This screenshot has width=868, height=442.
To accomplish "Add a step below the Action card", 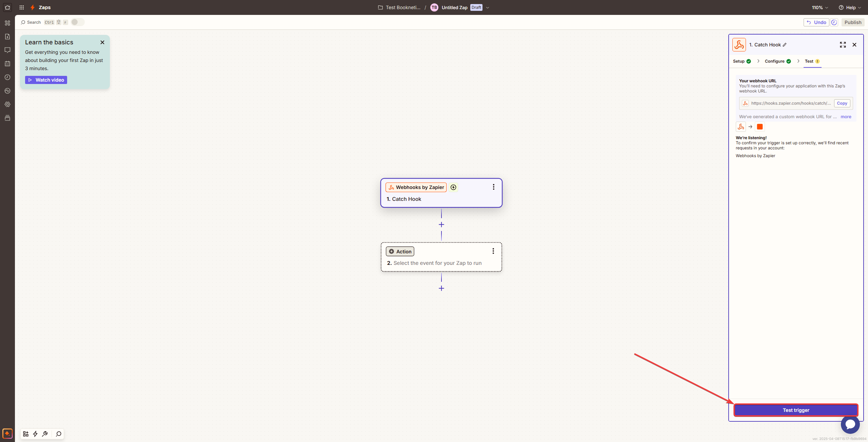I will 441,288.
